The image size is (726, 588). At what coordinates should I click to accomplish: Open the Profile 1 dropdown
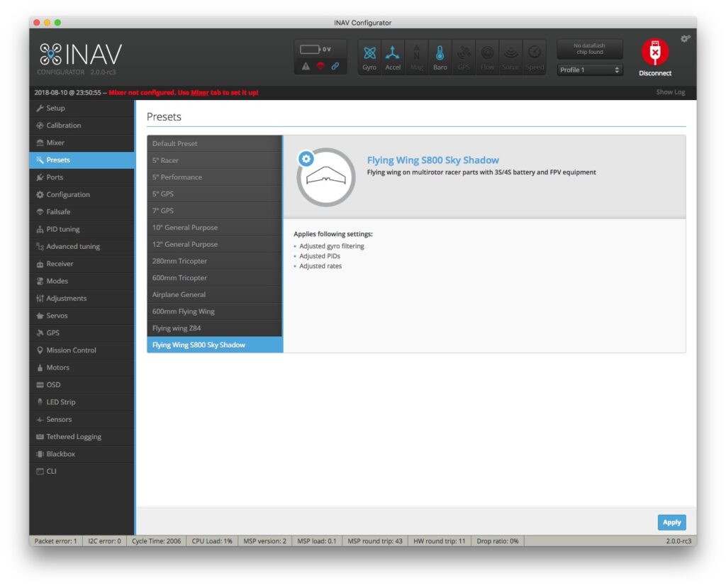coord(590,70)
